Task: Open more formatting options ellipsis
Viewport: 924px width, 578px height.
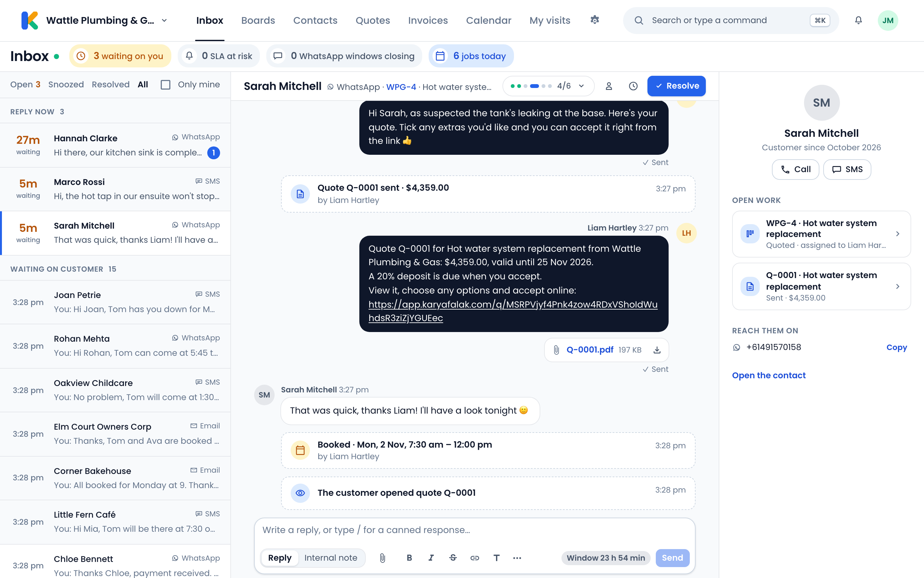Action: [518, 558]
